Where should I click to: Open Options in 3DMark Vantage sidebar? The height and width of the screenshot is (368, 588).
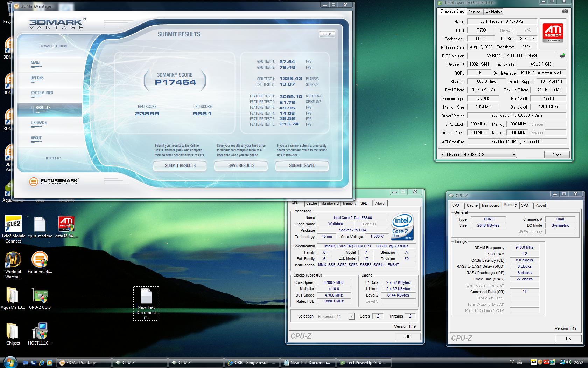(37, 78)
